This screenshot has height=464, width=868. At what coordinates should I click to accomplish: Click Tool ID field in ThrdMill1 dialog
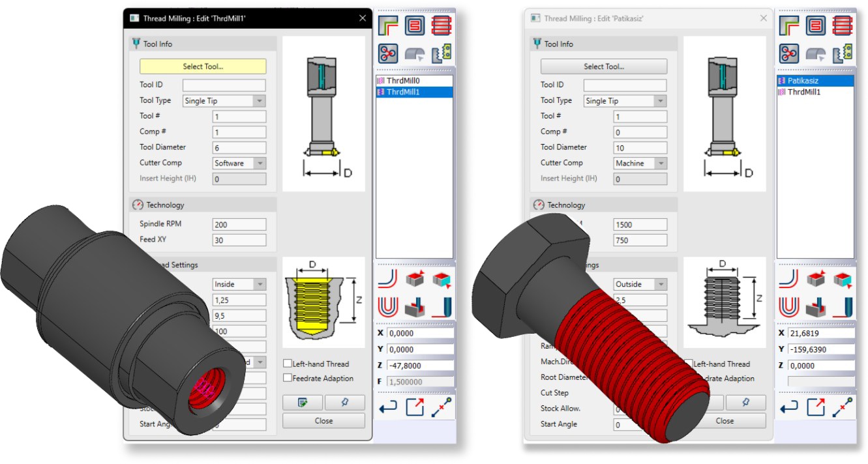pos(224,85)
